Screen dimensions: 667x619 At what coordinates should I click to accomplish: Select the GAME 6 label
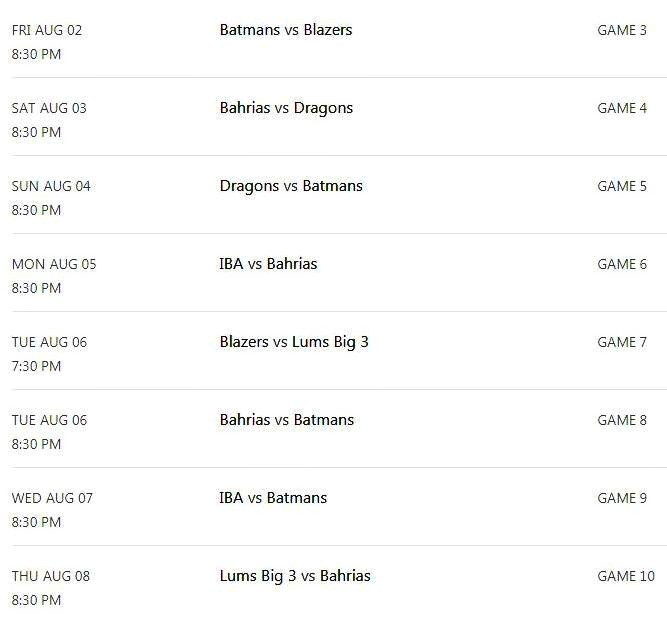click(x=622, y=264)
